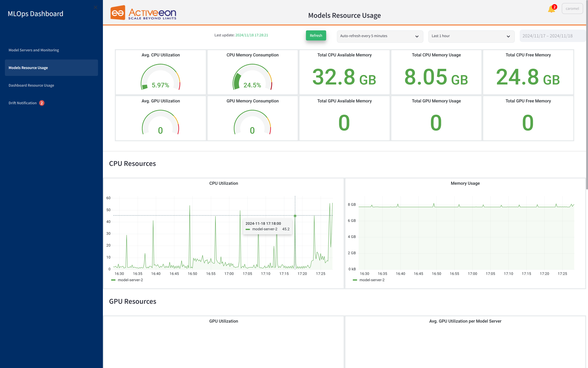
Task: Click the MLOps Dashboard title
Action: [36, 14]
